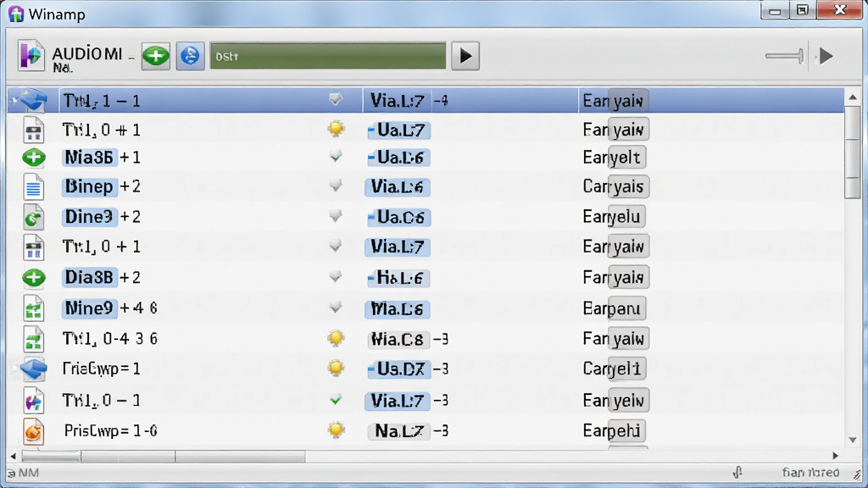This screenshot has height=488, width=868.
Task: Click the Via.L:6 tag in Binep row
Action: pyautogui.click(x=397, y=187)
